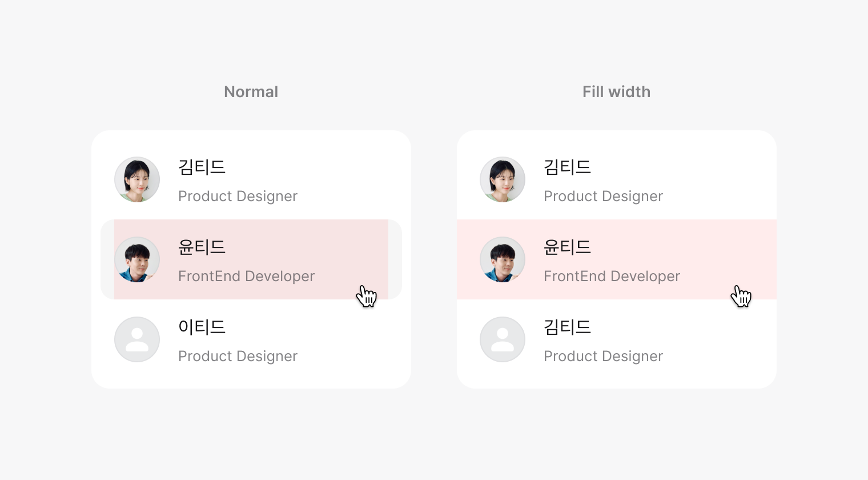Click the Fill width heading label

pyautogui.click(x=616, y=92)
